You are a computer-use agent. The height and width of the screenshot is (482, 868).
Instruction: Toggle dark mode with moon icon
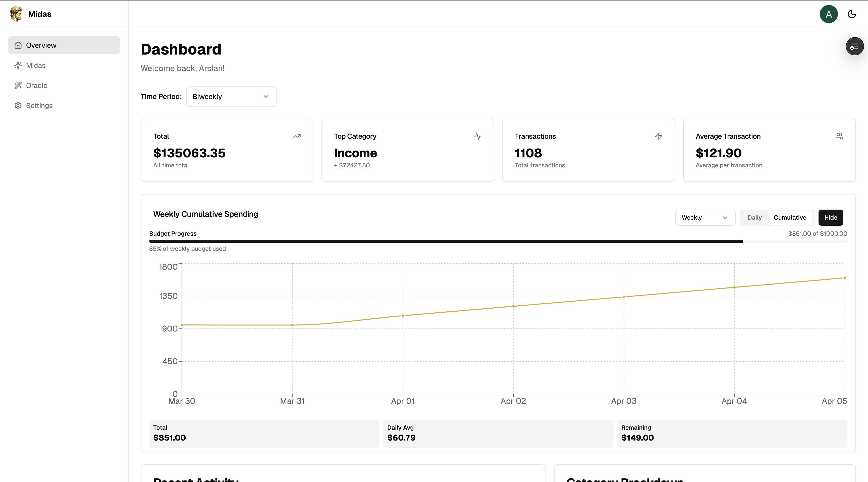(851, 14)
